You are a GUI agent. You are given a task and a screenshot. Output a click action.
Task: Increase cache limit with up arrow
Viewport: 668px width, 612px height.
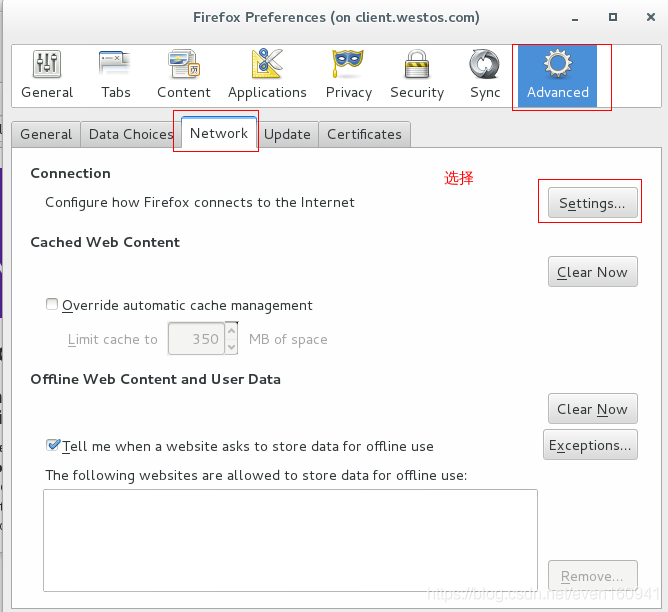(231, 330)
